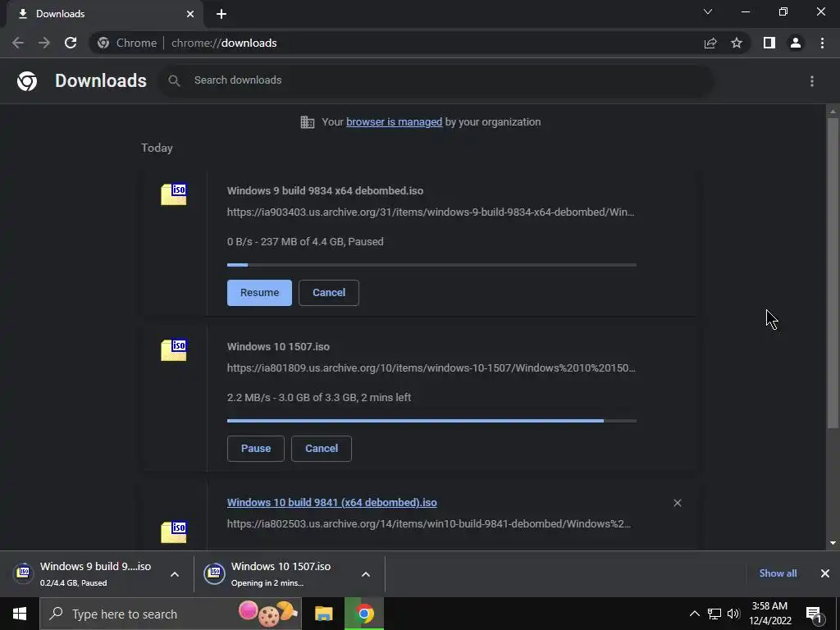Expand options for Windows 9 build shelf item
Viewport: 840px width, 630px height.
[x=174, y=574]
